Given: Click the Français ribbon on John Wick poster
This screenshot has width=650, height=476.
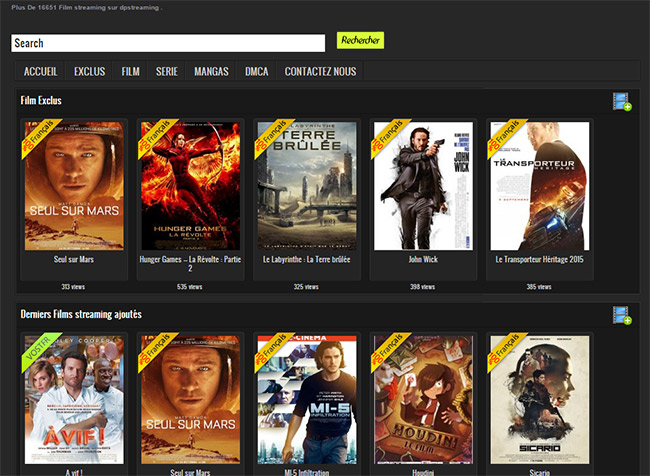Looking at the screenshot, I should coord(389,137).
